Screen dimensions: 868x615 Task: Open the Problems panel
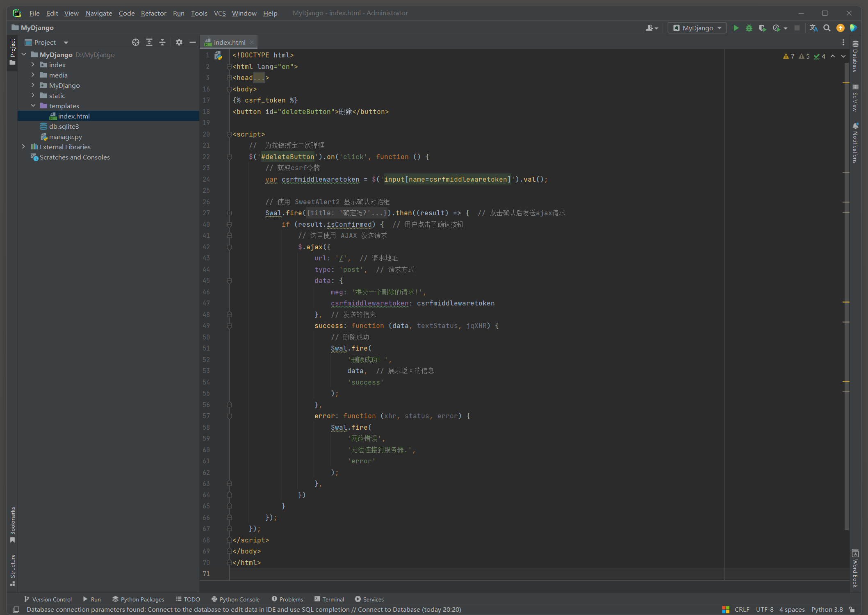coord(287,599)
